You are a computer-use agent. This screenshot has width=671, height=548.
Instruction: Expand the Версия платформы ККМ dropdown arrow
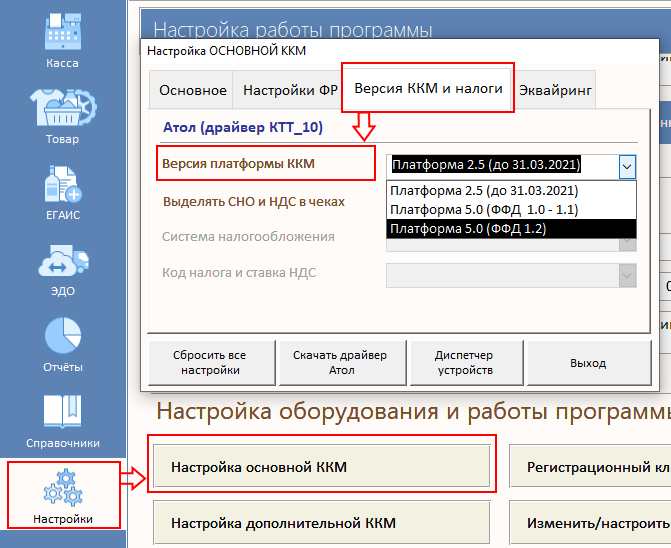627,166
